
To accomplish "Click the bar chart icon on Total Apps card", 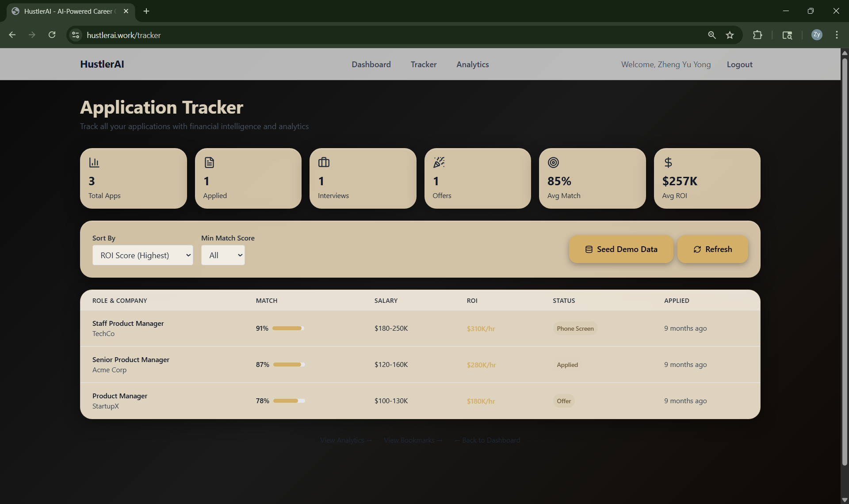I will (x=94, y=162).
